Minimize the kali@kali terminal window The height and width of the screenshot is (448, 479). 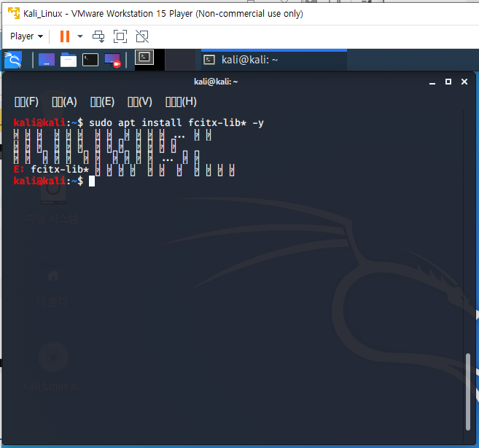click(432, 82)
